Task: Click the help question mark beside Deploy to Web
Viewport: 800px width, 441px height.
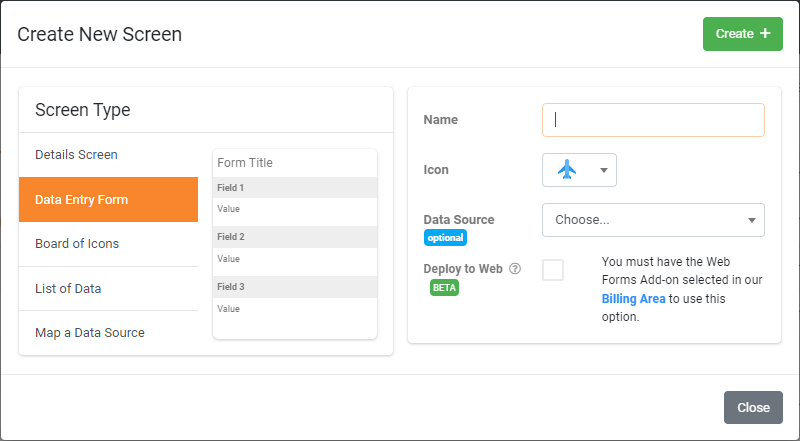Action: [x=515, y=268]
